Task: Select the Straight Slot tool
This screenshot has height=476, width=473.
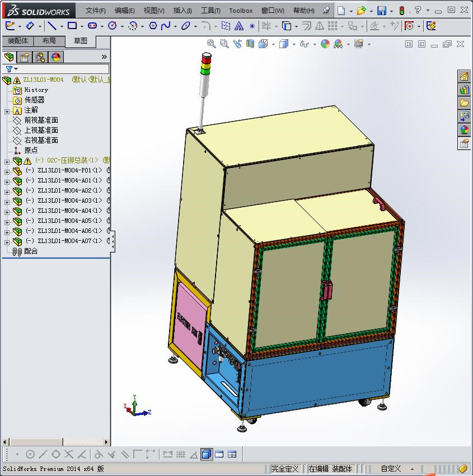Action: point(92,26)
